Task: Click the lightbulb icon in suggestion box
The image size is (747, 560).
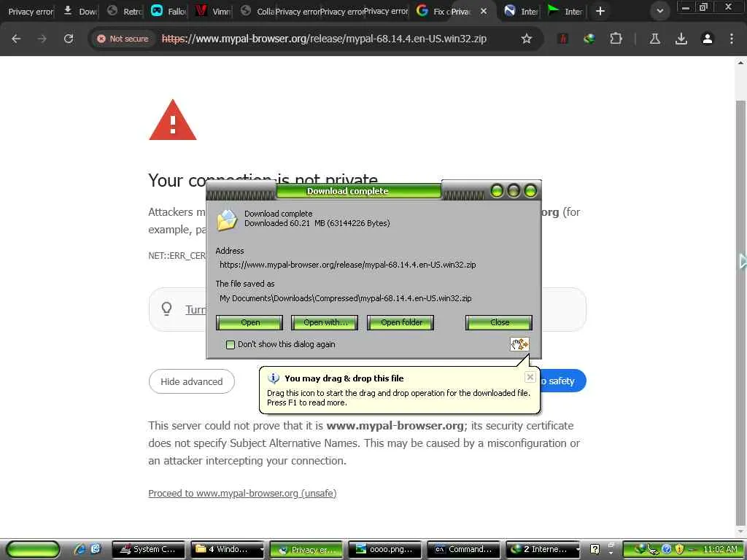Action: (166, 309)
